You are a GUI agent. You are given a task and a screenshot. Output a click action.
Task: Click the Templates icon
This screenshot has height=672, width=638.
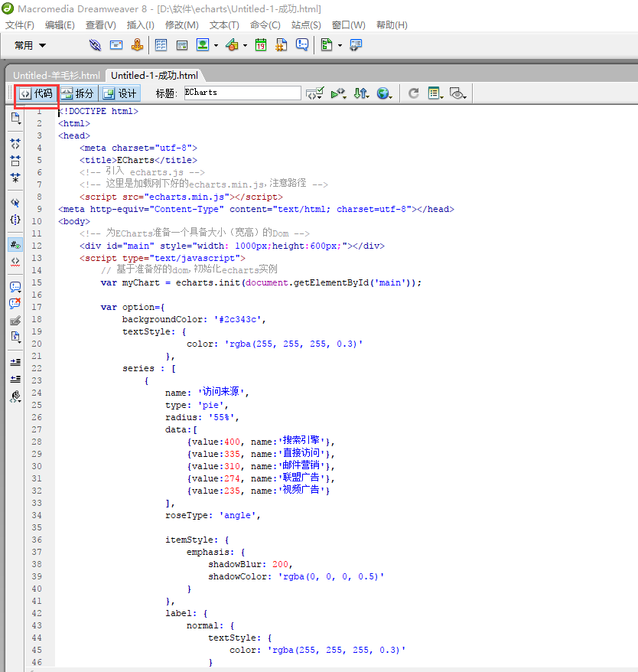(x=327, y=44)
